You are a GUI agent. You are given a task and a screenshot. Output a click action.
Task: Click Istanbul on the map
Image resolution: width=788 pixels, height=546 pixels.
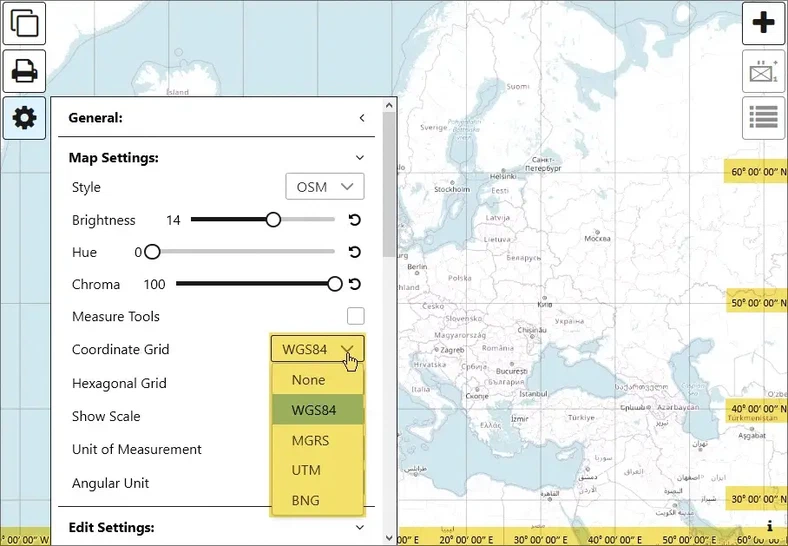[533, 394]
